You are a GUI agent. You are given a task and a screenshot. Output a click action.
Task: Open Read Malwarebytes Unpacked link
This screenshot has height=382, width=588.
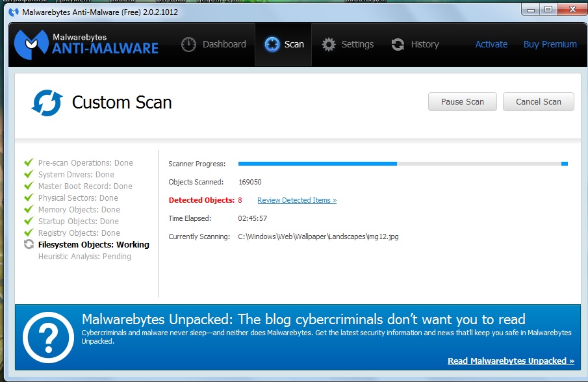pos(511,361)
